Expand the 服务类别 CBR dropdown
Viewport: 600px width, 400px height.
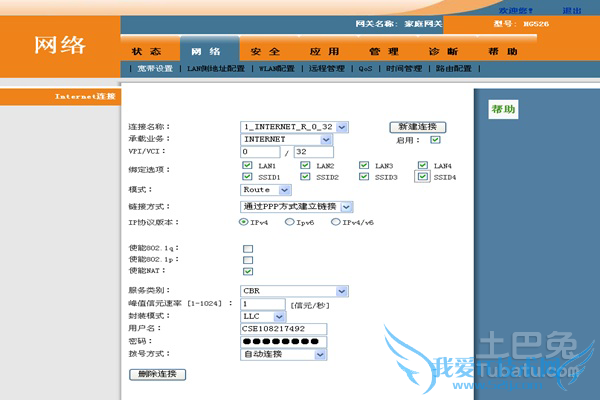click(294, 291)
